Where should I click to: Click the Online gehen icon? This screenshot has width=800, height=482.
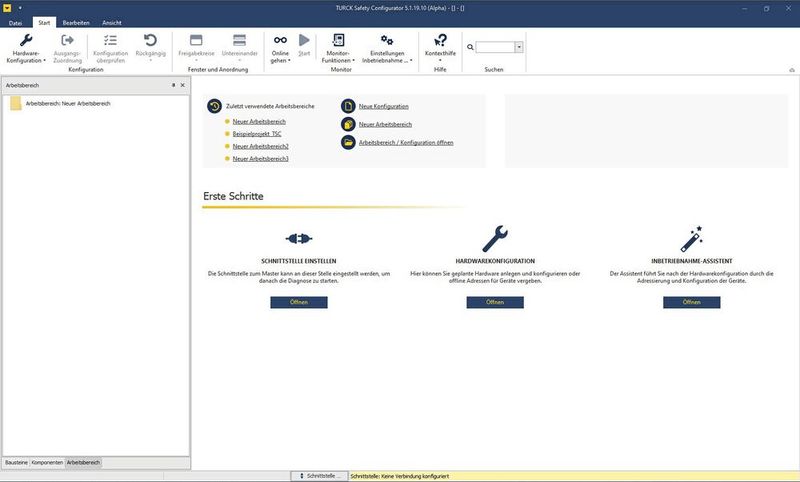coord(280,40)
